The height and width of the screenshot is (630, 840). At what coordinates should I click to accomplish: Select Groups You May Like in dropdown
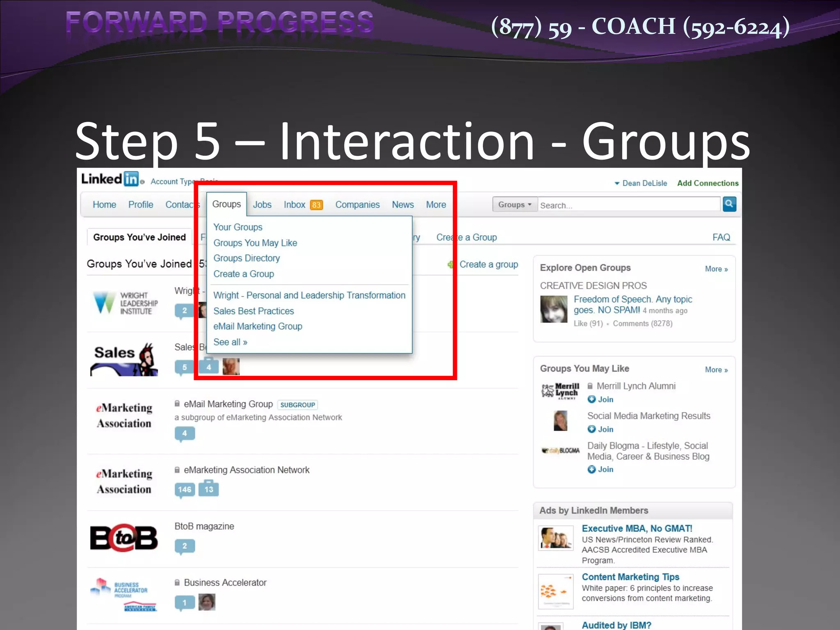point(255,243)
